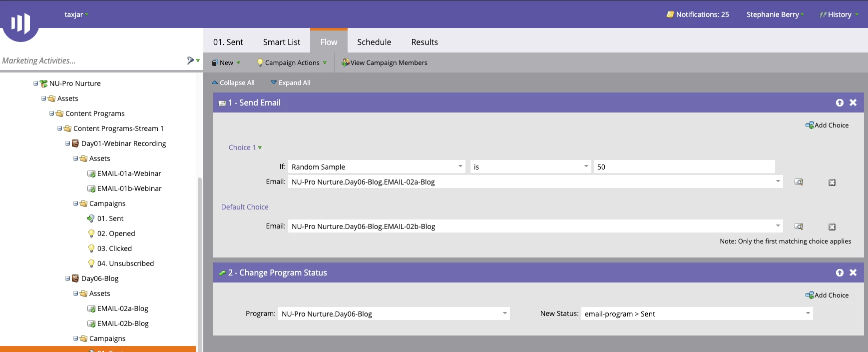Open Choice 1 email selection dropdown

[x=778, y=181]
